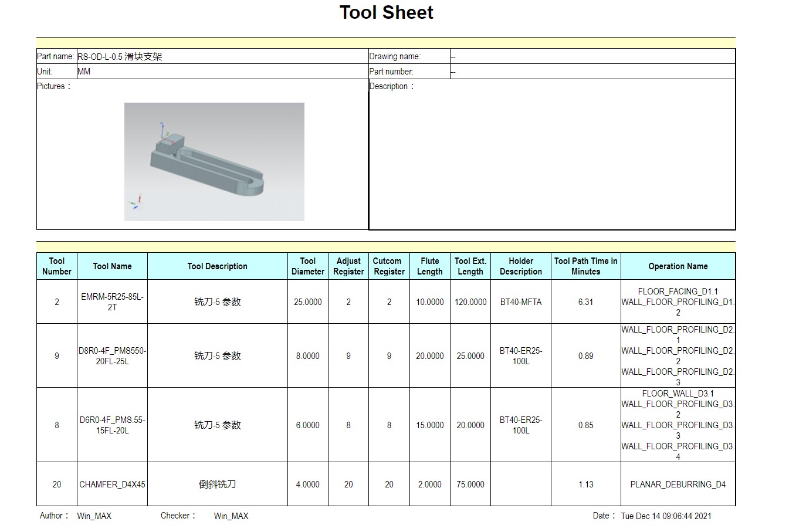This screenshot has width=806, height=532.
Task: Click the Flute Length column header
Action: click(x=430, y=266)
